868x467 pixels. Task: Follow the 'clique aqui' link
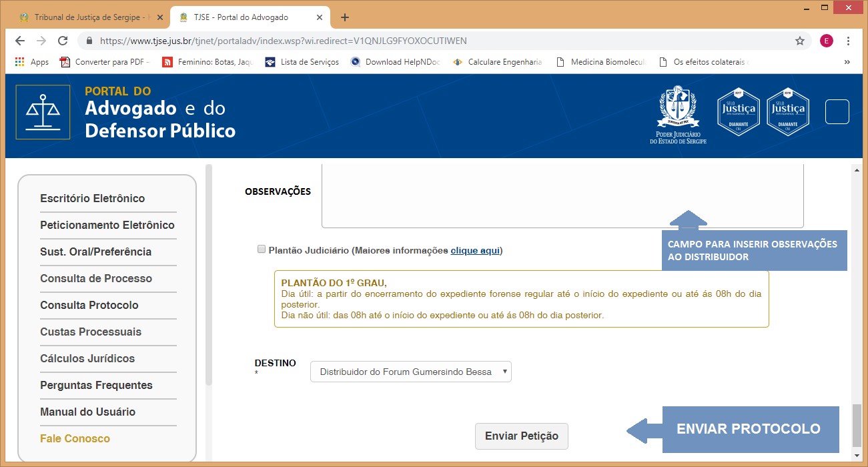pyautogui.click(x=475, y=251)
